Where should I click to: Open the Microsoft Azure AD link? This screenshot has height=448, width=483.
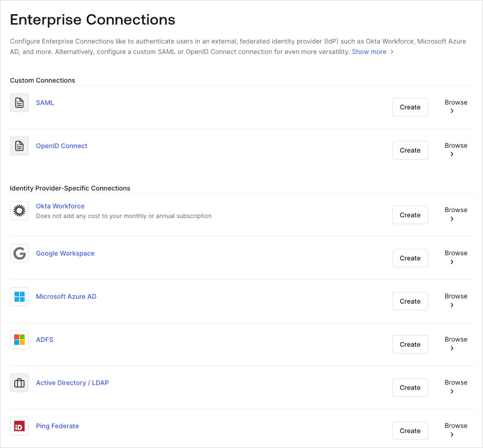[x=66, y=296]
